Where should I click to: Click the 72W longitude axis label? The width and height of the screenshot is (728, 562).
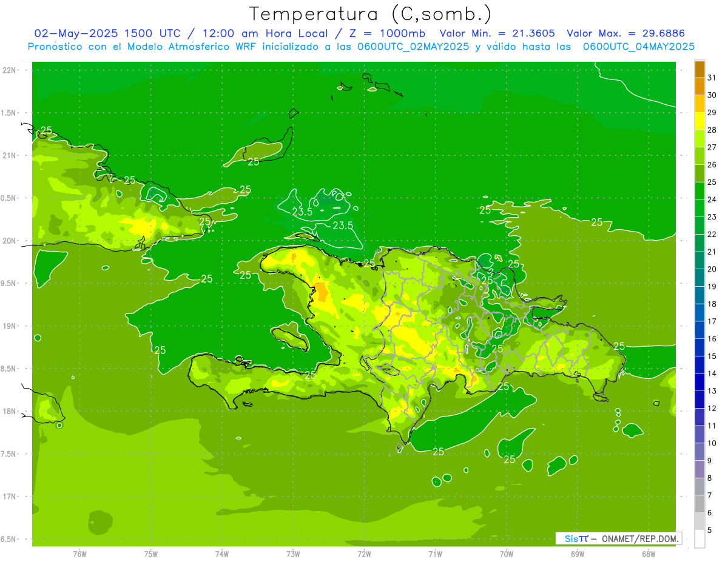click(364, 554)
